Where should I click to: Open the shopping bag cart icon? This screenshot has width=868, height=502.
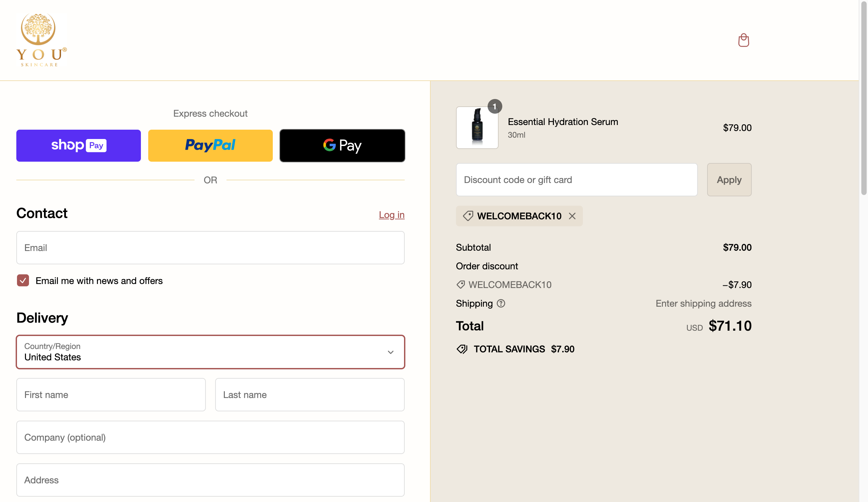743,40
